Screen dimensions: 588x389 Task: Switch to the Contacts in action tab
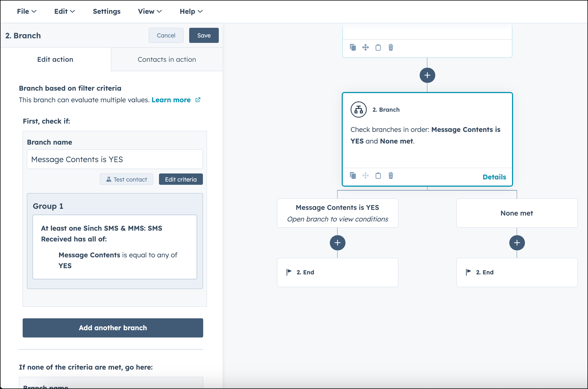[x=167, y=59]
